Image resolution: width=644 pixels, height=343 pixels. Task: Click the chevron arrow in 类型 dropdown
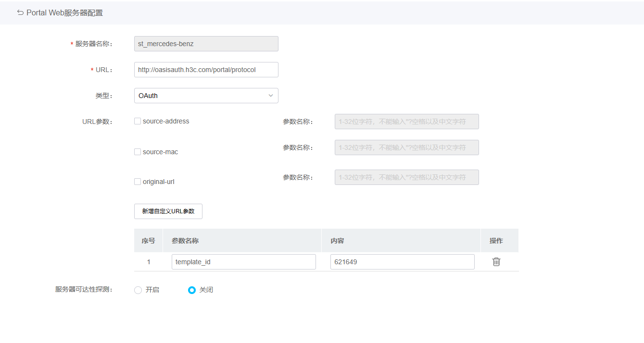click(x=271, y=96)
